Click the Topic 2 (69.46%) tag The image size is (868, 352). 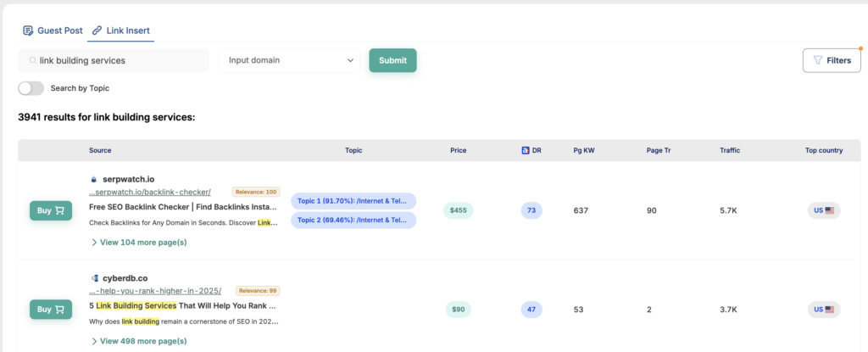coord(353,220)
